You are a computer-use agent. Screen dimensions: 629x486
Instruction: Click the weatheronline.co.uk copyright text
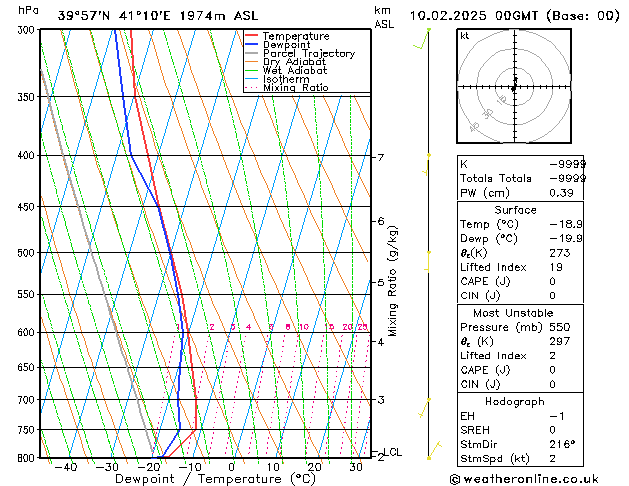(x=524, y=479)
